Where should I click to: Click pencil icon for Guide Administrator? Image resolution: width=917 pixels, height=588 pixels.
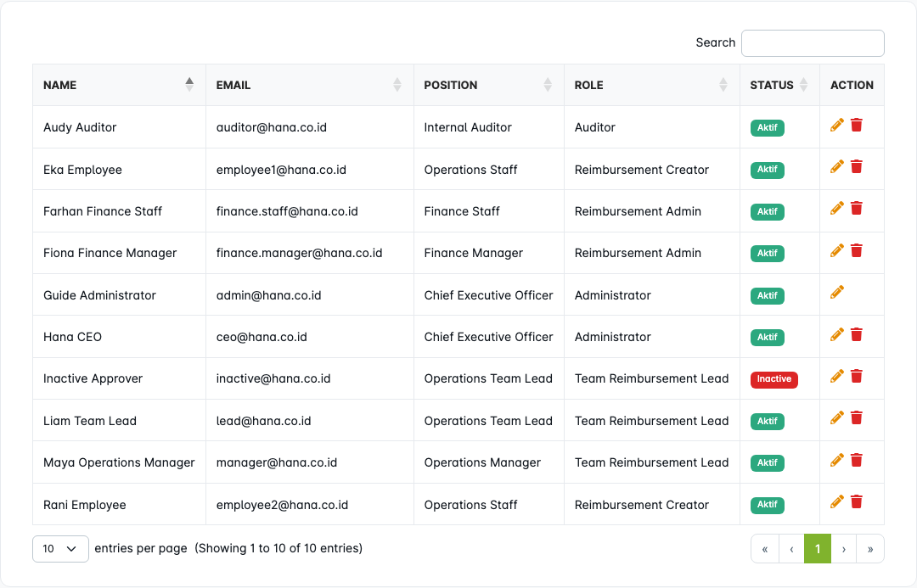pyautogui.click(x=837, y=293)
